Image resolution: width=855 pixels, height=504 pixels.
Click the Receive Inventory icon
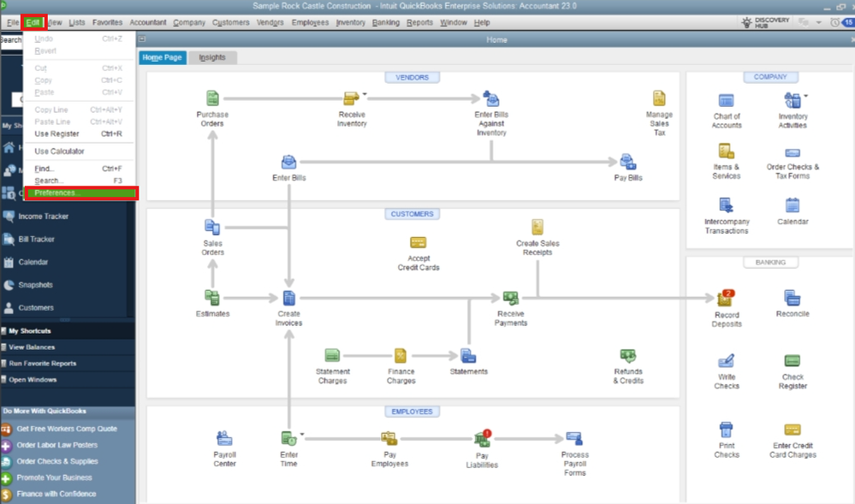point(351,98)
